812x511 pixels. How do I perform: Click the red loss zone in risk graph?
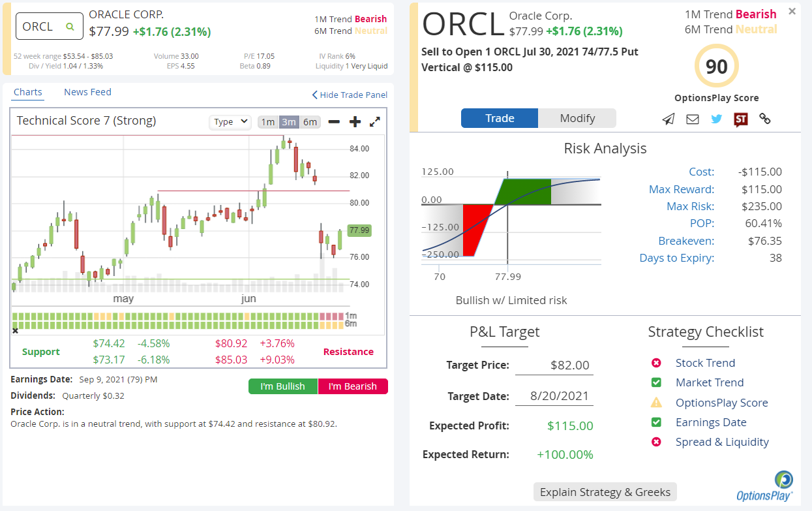pyautogui.click(x=475, y=230)
